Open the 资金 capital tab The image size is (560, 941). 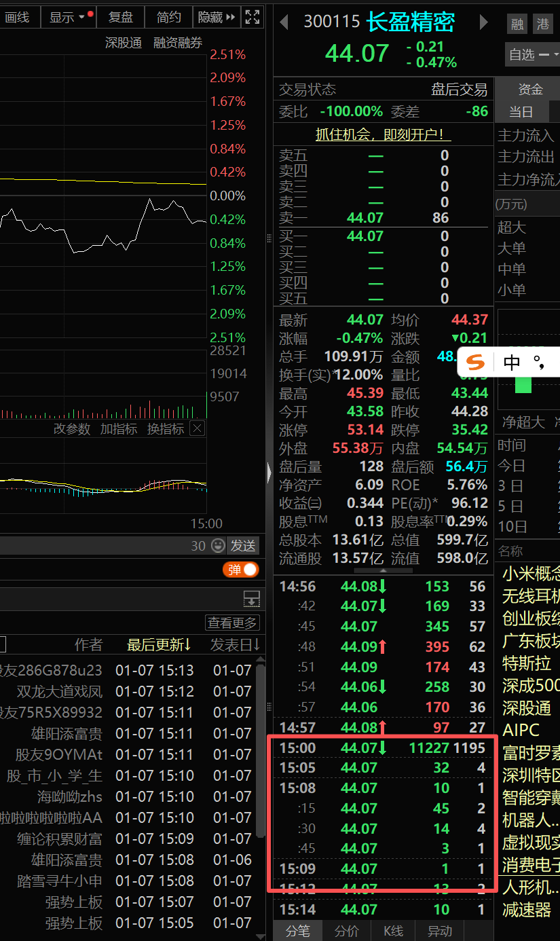(x=530, y=89)
